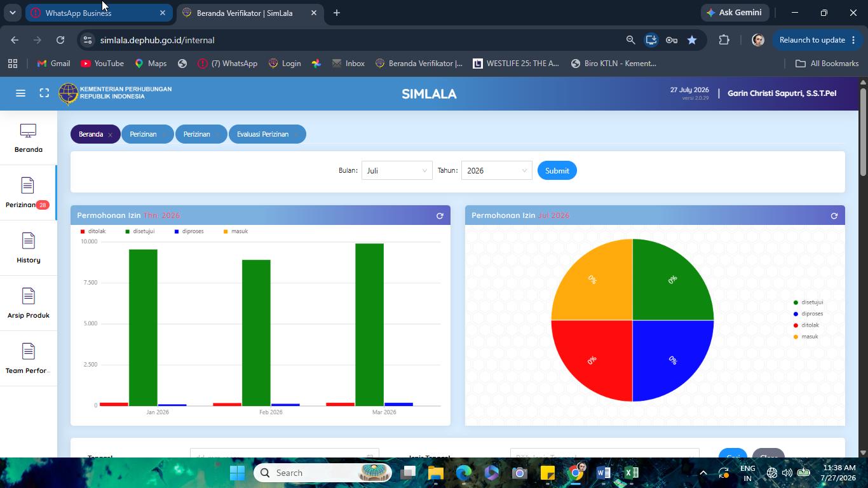This screenshot has height=488, width=868.
Task: Open the Gmail bookmark
Action: coord(54,64)
